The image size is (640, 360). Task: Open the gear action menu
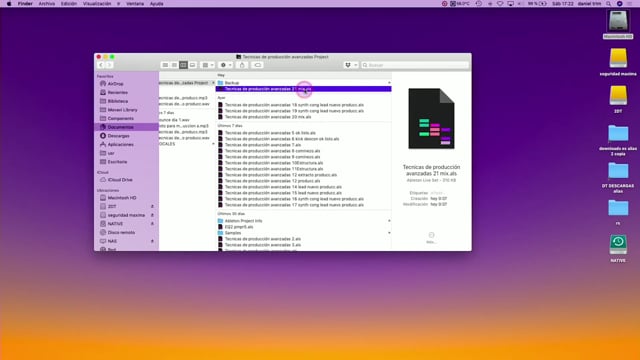[x=226, y=65]
